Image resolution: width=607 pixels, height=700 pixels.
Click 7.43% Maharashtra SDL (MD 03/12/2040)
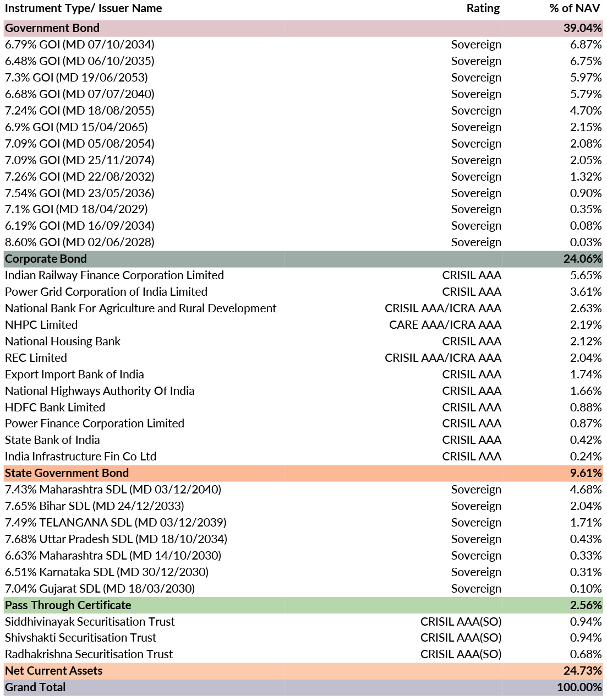[113, 490]
